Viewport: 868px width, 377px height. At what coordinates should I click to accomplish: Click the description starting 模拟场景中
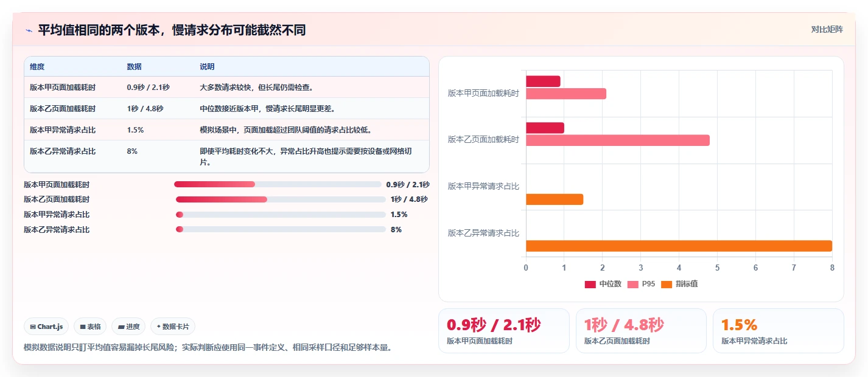(x=285, y=130)
